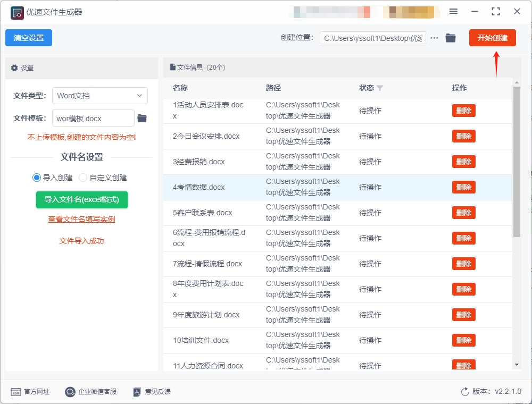Delete row 10培训文件.docx
The image size is (532, 404).
[x=464, y=340]
